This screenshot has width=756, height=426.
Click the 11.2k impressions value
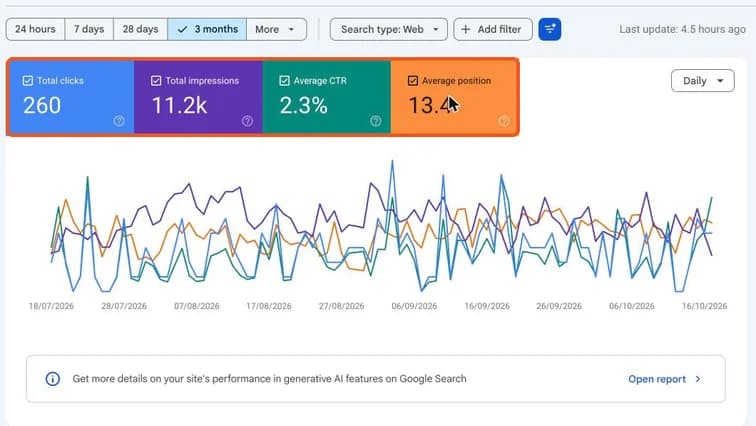tap(179, 106)
